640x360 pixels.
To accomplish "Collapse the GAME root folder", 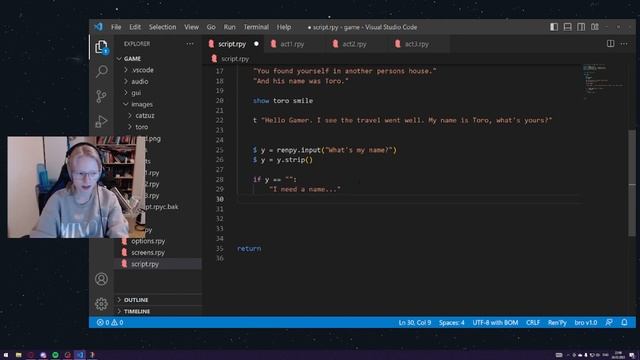I will pyautogui.click(x=158, y=59).
